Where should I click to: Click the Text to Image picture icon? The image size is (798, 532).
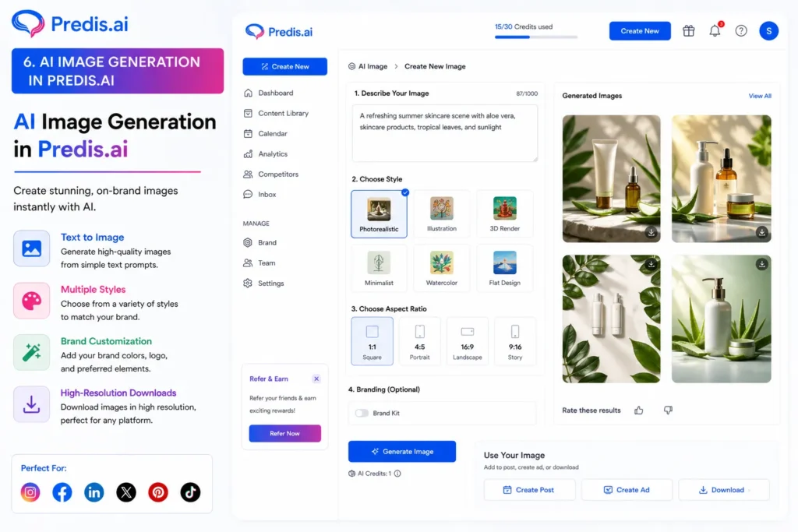tap(31, 248)
